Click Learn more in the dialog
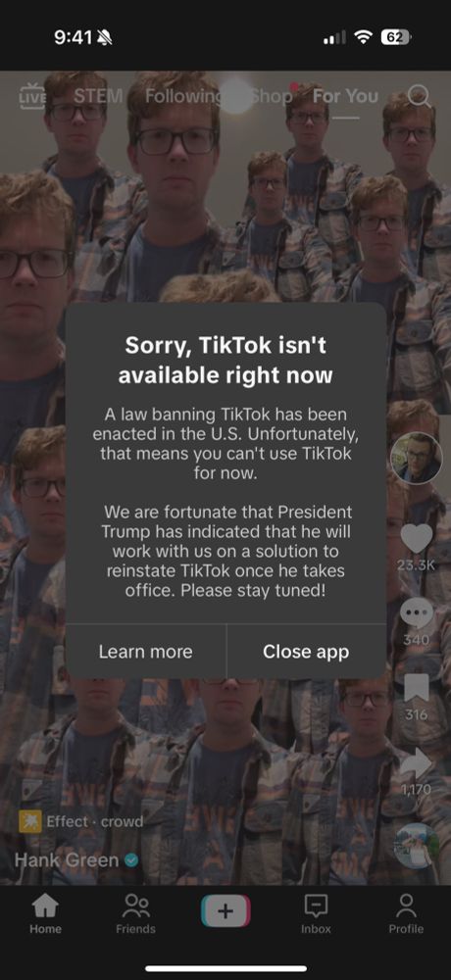This screenshot has width=451, height=980. click(x=146, y=652)
